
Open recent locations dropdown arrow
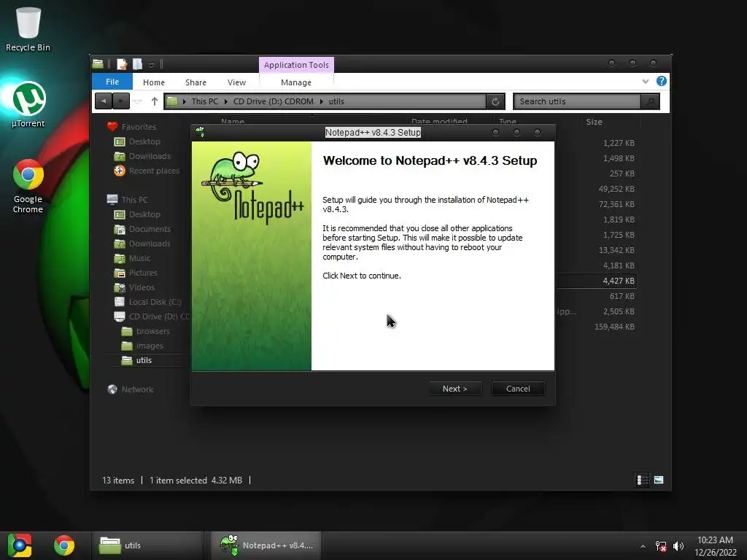click(138, 102)
